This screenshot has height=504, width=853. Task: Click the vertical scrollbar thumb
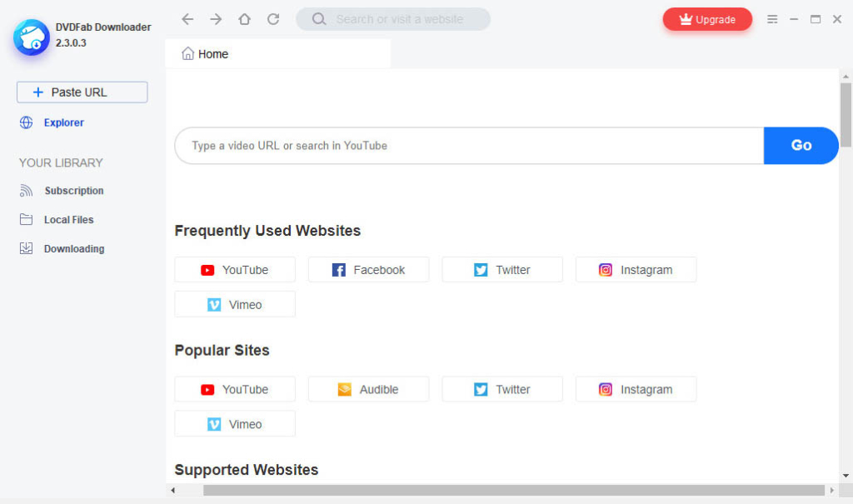point(846,115)
